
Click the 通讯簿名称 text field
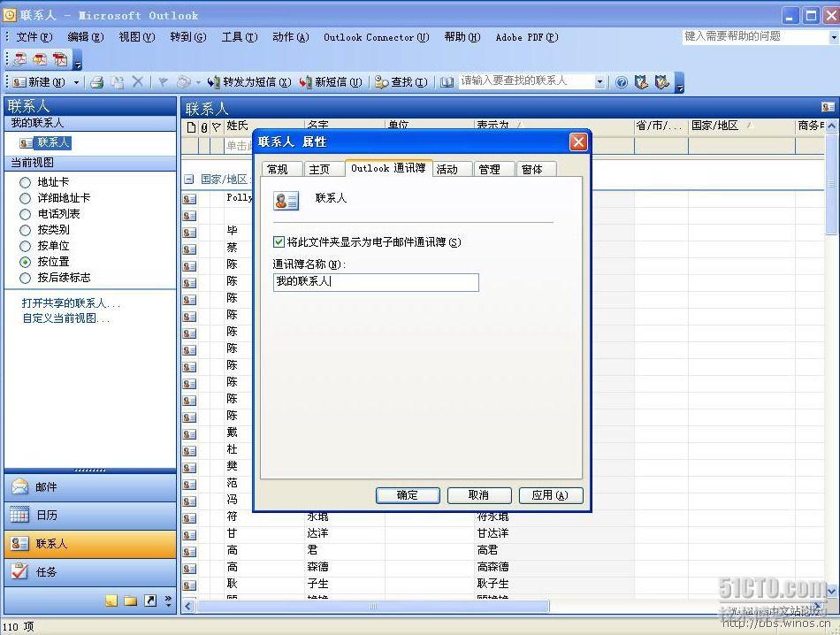click(376, 282)
